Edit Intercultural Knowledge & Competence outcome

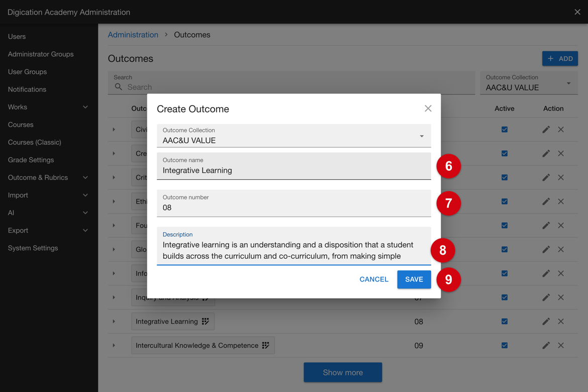click(546, 345)
